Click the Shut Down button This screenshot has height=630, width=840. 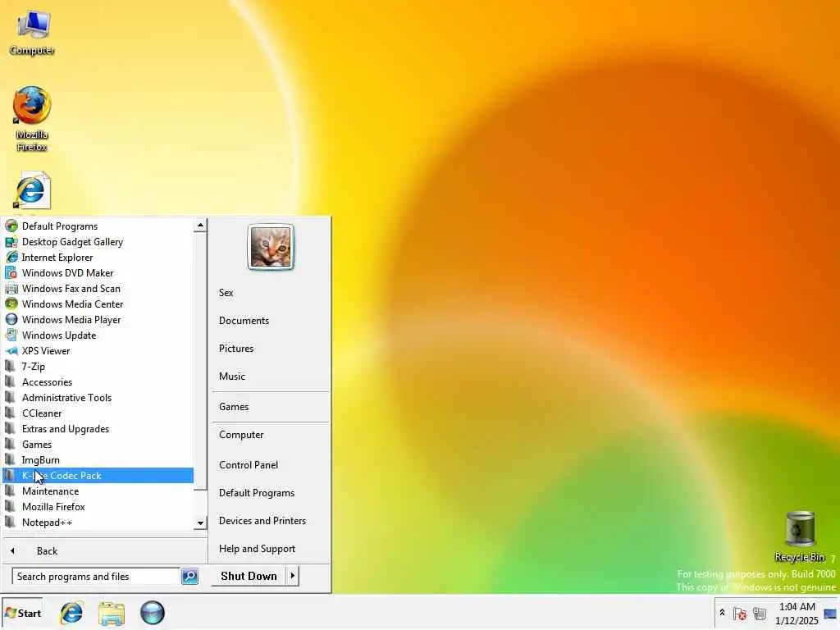coord(249,576)
